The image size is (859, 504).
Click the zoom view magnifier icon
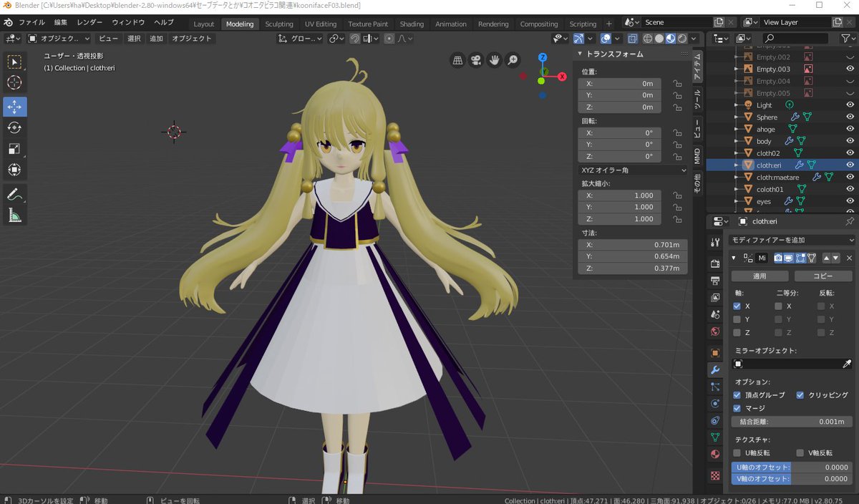click(x=513, y=61)
